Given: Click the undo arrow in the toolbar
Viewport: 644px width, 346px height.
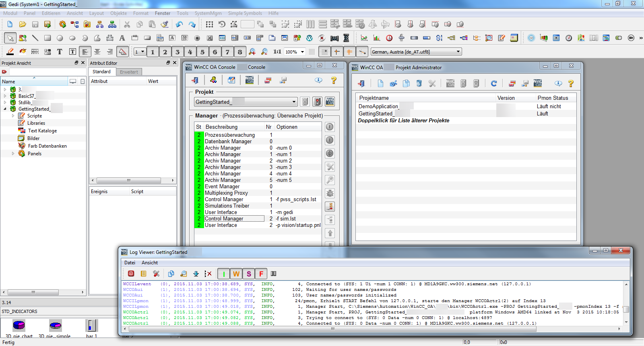Looking at the screenshot, I should tap(180, 25).
